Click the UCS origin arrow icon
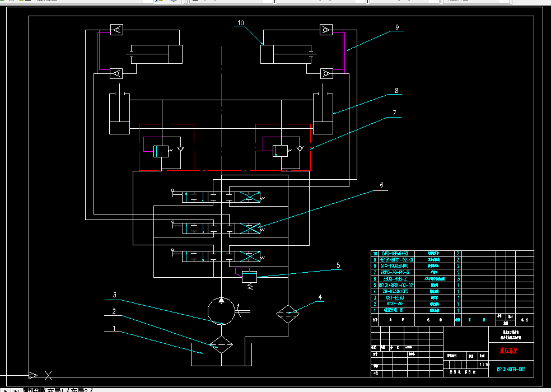 [33, 375]
